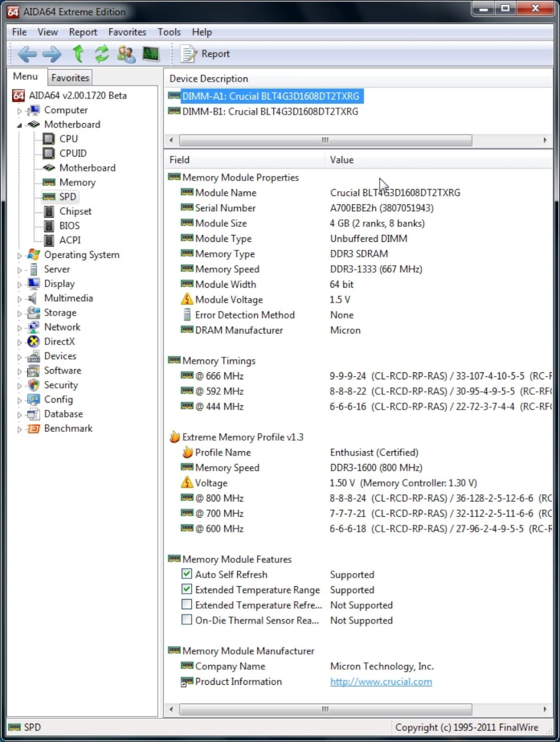The width and height of the screenshot is (560, 742).
Task: Click the DIMM-B1 memory module icon
Action: coord(174,111)
